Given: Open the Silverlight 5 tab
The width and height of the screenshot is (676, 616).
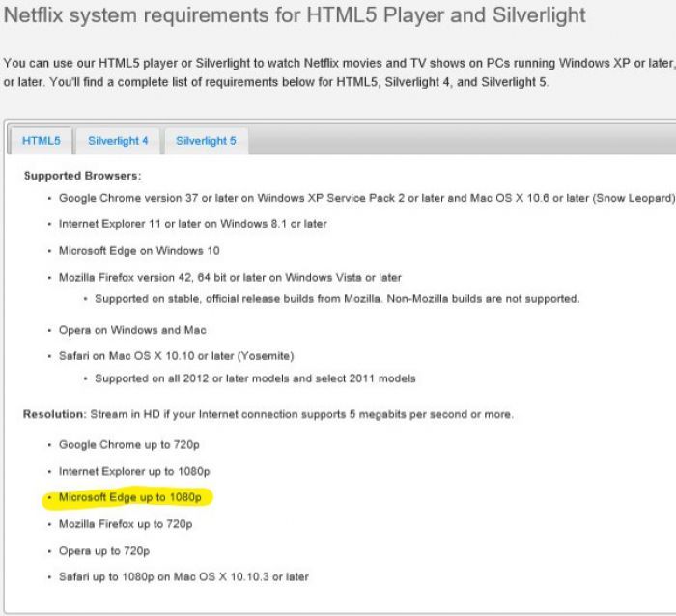Looking at the screenshot, I should point(206,141).
